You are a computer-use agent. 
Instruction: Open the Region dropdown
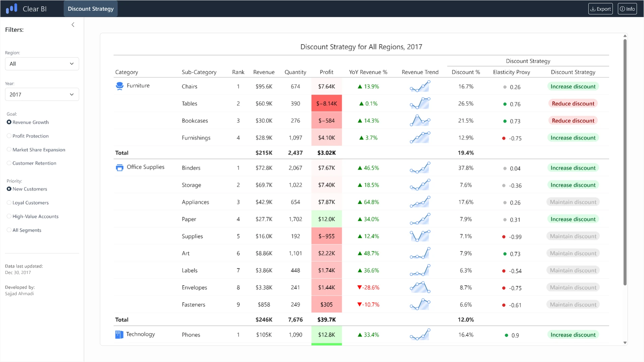point(42,64)
